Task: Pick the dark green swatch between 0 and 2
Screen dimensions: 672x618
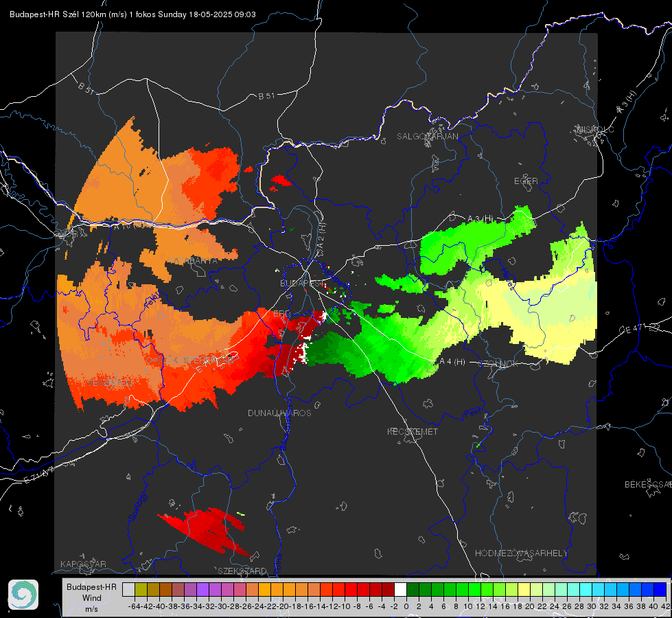Action: point(413,589)
